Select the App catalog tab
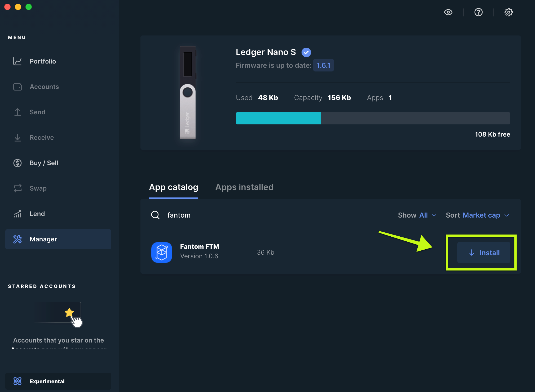535x392 pixels. [x=174, y=187]
